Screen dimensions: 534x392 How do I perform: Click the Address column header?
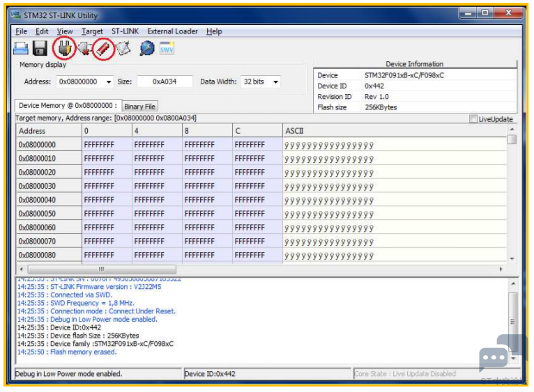point(49,131)
